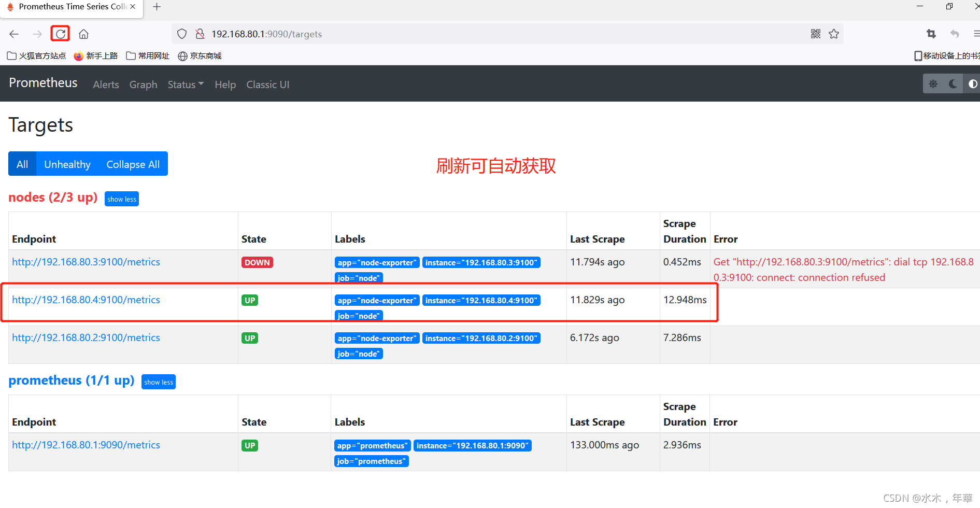This screenshot has width=980, height=508.
Task: Click the address bar URL field
Action: [x=508, y=34]
